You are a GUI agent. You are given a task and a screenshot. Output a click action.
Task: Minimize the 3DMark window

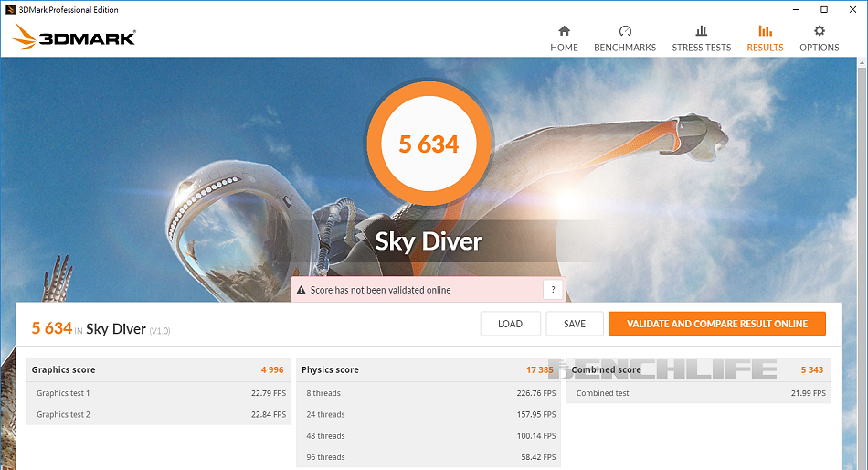click(x=796, y=9)
